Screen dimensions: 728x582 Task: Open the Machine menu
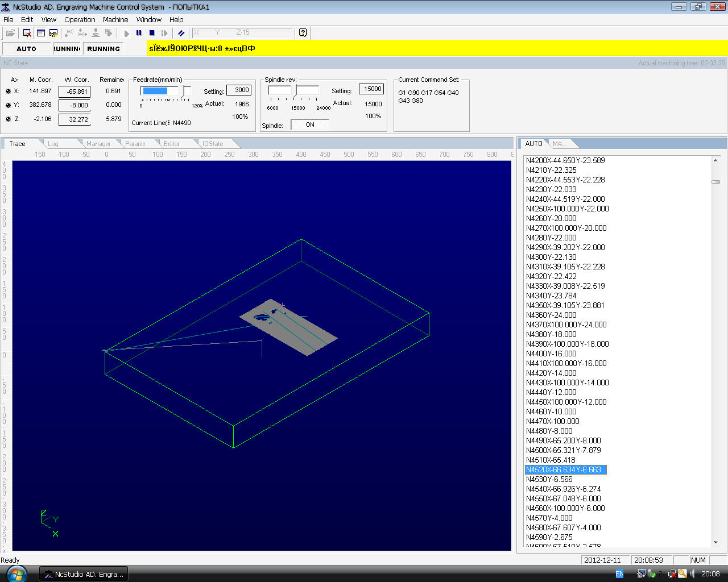tap(115, 19)
